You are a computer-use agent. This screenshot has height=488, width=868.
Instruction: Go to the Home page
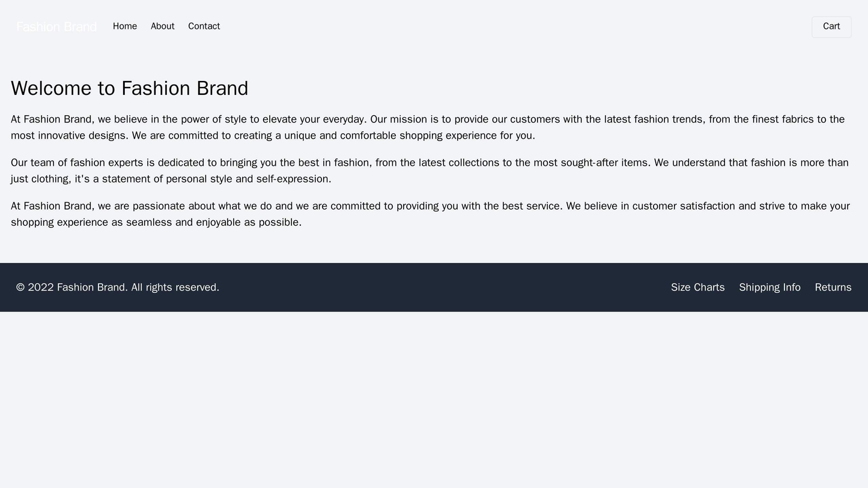pyautogui.click(x=125, y=26)
